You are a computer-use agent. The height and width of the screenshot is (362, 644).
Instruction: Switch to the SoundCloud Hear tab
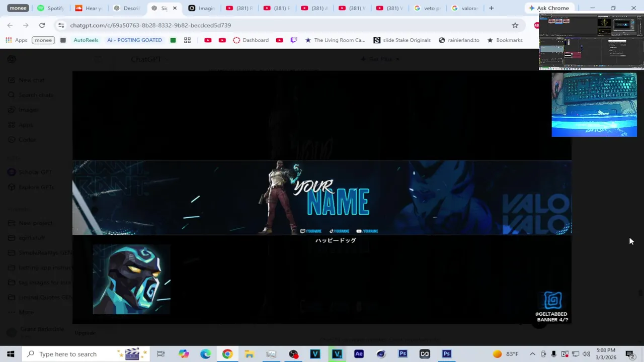pos(88,8)
